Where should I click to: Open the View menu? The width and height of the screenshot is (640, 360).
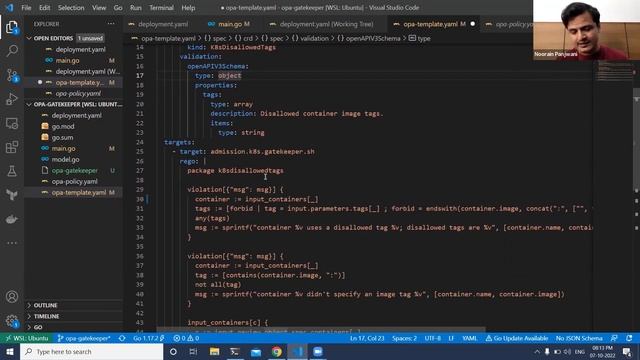coord(99,8)
